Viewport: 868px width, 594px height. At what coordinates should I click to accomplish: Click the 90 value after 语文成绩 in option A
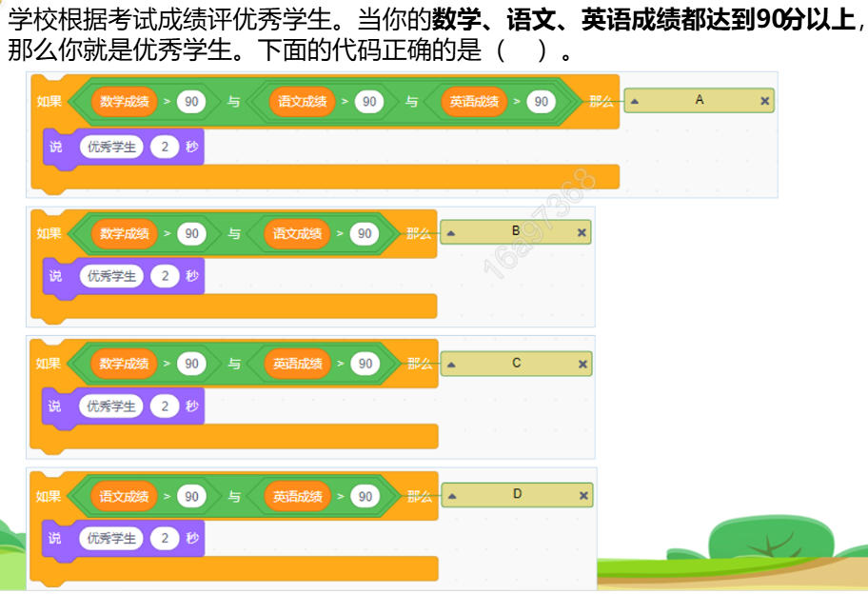coord(369,102)
